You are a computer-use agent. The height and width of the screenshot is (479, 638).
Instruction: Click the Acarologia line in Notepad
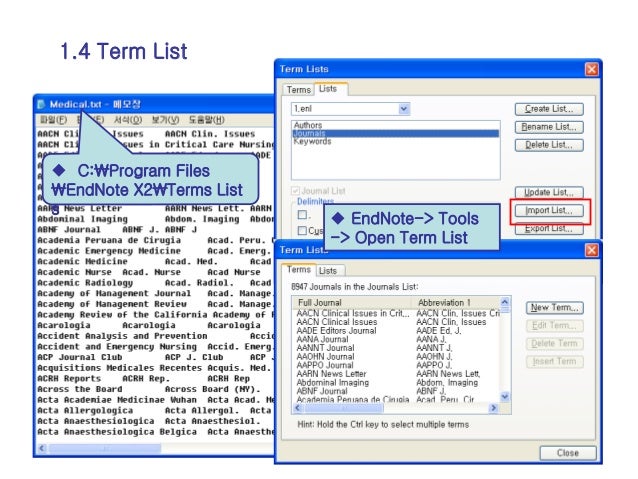click(x=149, y=325)
